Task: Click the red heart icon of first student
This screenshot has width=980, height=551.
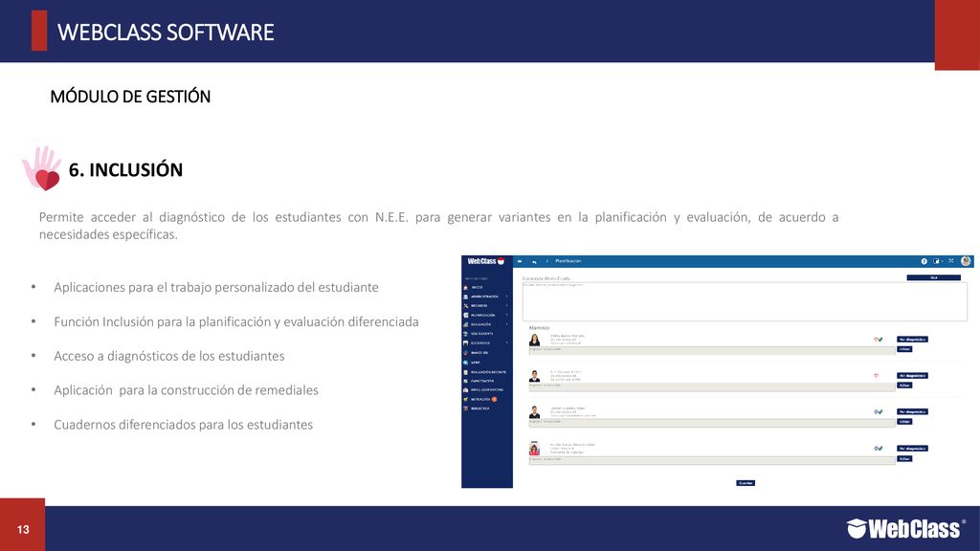Action: (x=877, y=340)
